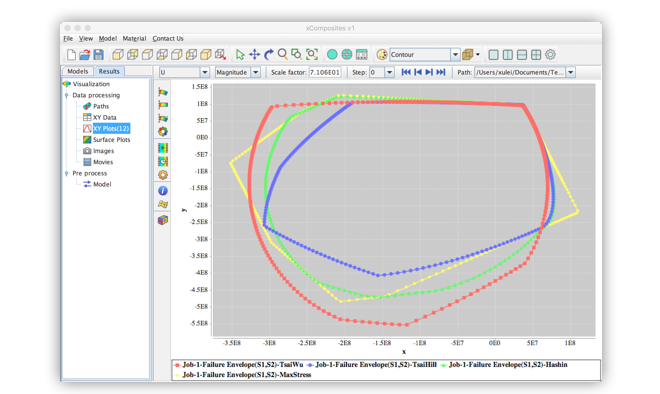Switch to the Models tab
This screenshot has height=394, width=660.
[x=78, y=71]
